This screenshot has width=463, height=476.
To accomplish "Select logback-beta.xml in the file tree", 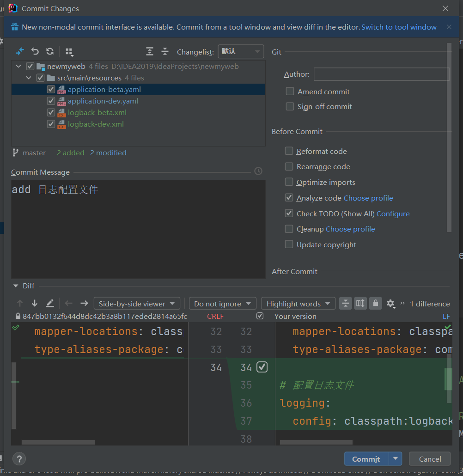I will click(x=97, y=112).
